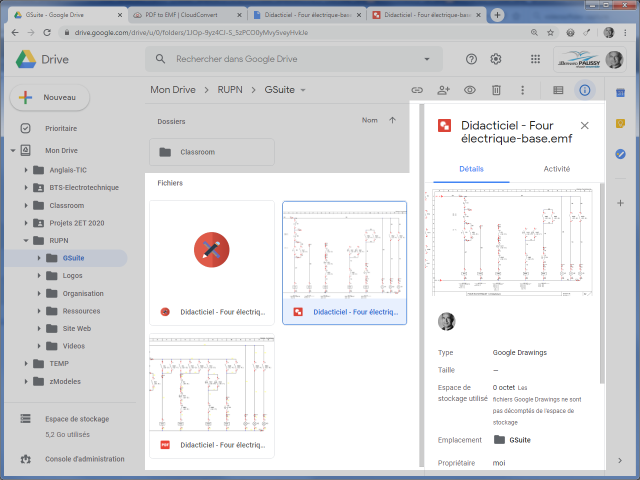
Task: Select the Site Web folder in tree
Action: click(x=77, y=329)
